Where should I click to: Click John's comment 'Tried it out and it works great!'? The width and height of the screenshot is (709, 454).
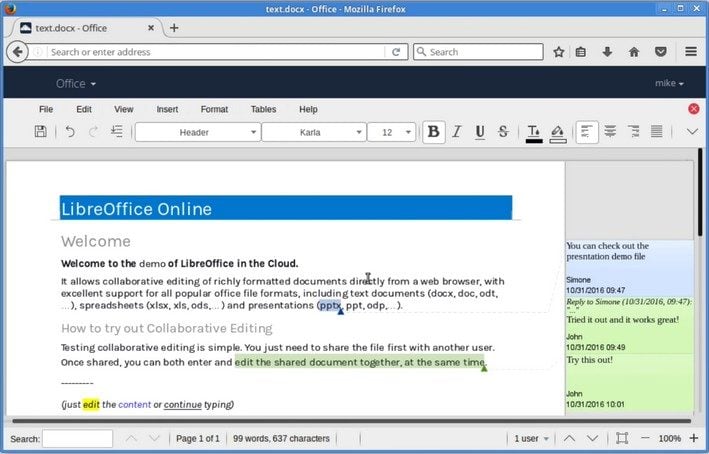[x=629, y=325]
